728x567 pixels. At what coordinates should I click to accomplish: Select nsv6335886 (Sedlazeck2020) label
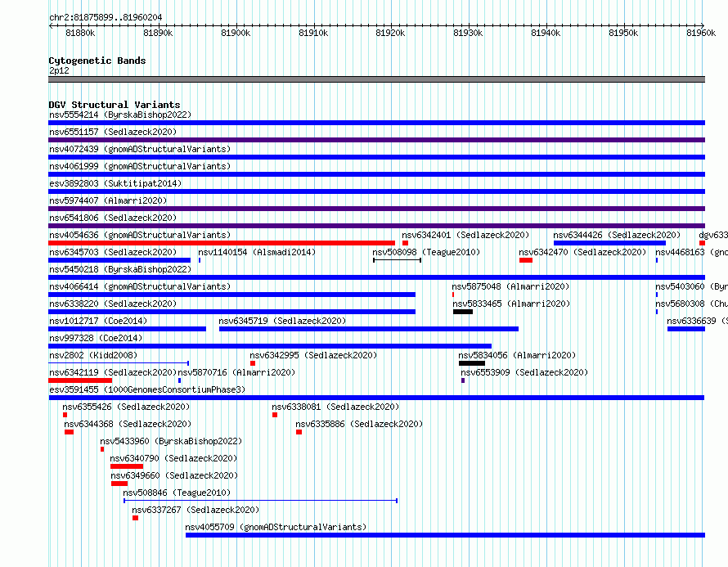(x=359, y=424)
